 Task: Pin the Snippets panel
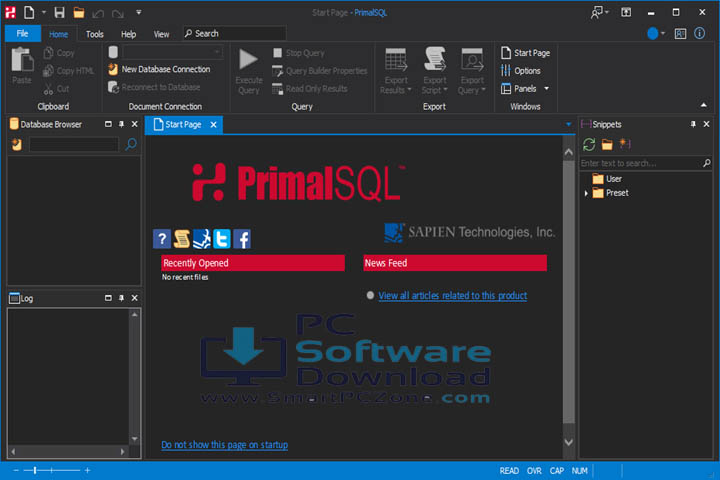click(693, 124)
